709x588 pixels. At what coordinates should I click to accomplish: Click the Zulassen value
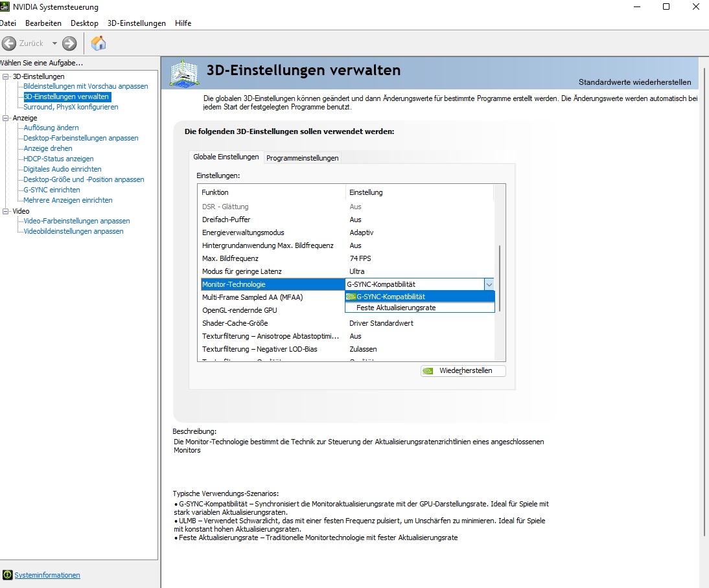point(363,349)
